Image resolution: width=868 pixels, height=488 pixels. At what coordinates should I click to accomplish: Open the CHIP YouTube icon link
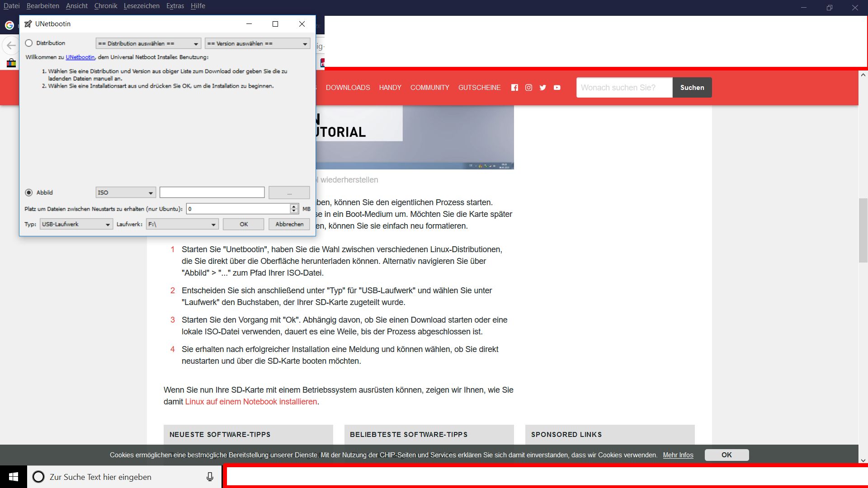[x=557, y=88]
